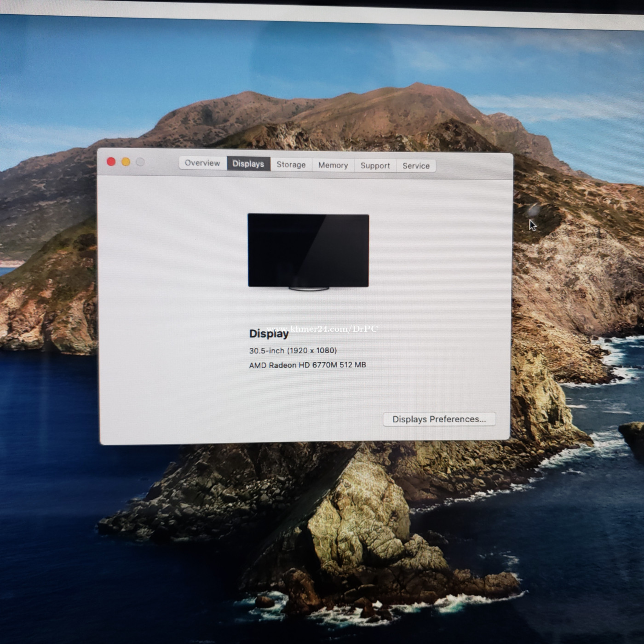Minimize window with the yellow button

[126, 162]
